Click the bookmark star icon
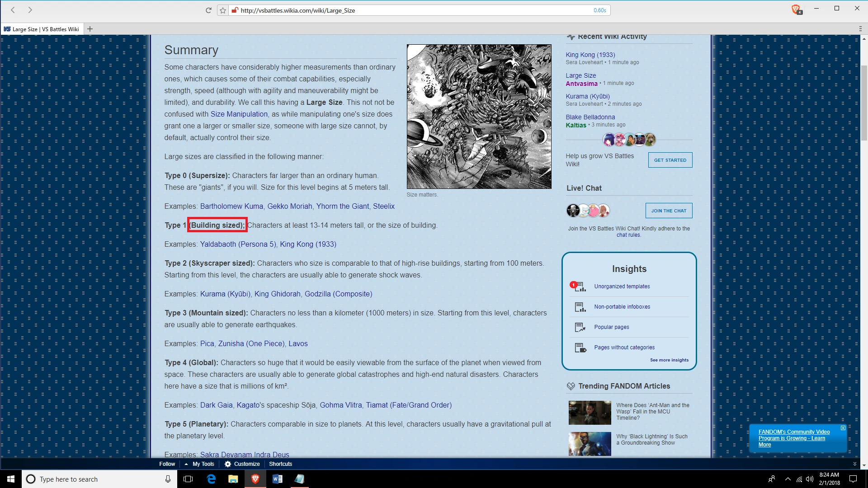Viewport: 868px width, 488px height. (x=223, y=10)
